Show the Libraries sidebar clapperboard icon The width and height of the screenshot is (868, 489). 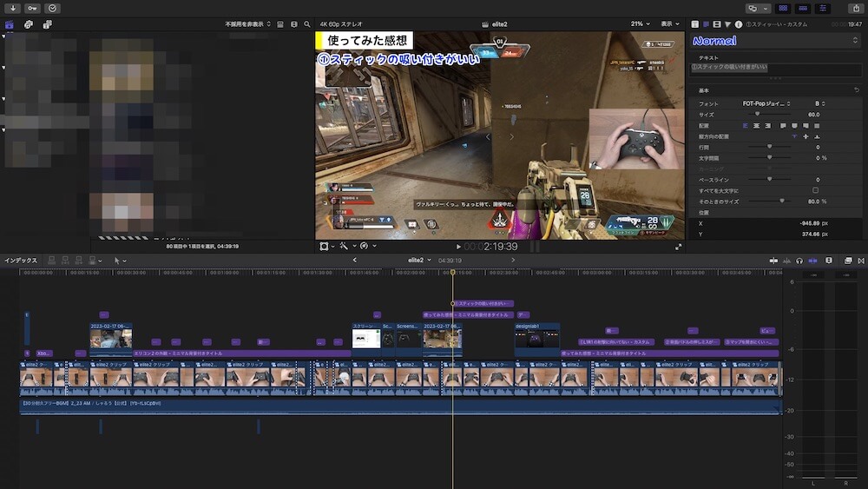[x=10, y=24]
